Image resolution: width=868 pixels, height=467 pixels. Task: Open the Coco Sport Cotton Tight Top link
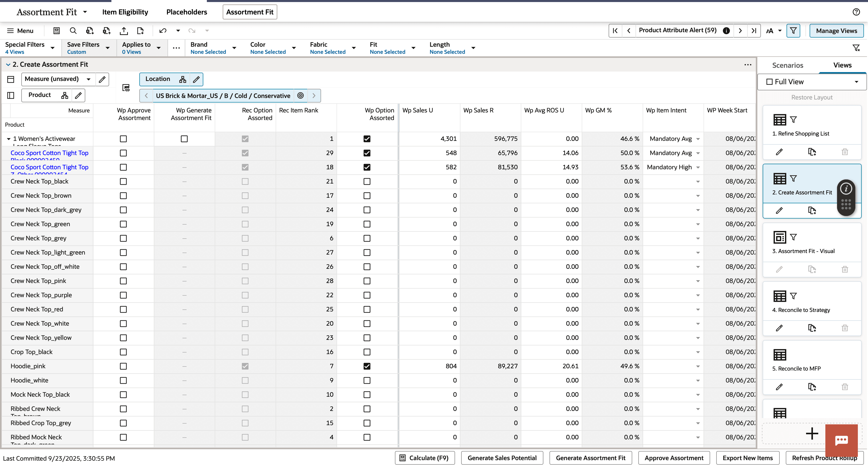pos(49,153)
